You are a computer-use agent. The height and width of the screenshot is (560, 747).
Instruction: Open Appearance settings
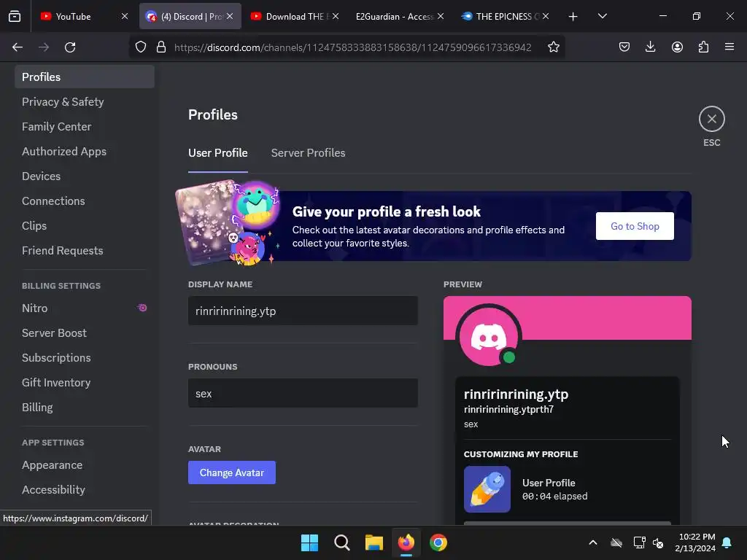point(85,464)
